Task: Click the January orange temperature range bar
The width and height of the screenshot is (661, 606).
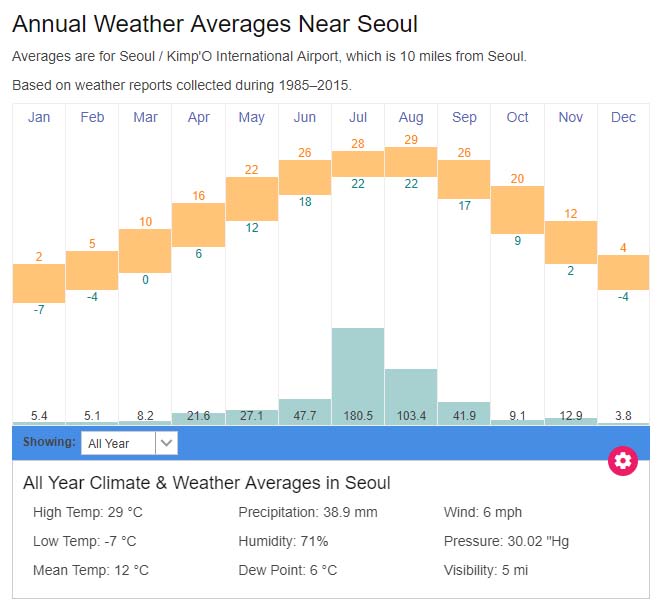Action: coord(39,283)
